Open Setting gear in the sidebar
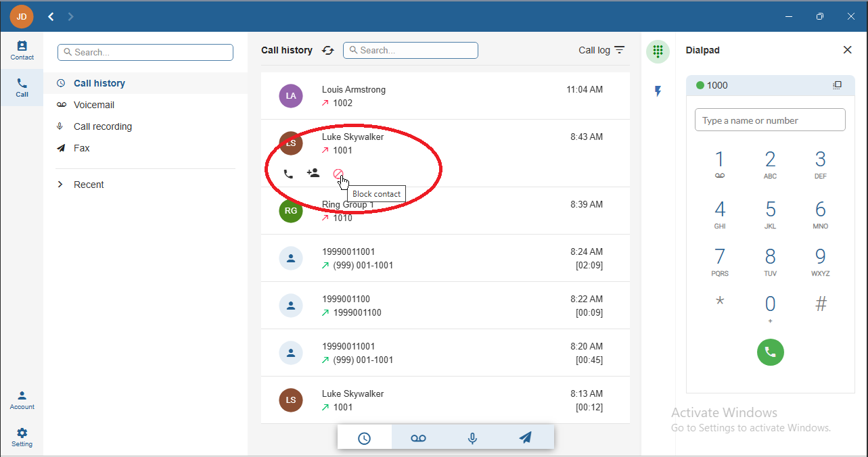This screenshot has width=868, height=457. click(22, 437)
